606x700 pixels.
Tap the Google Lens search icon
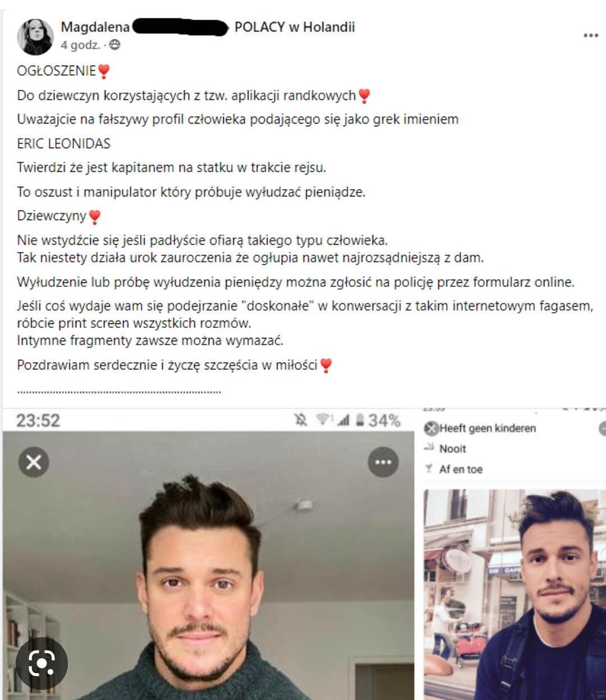click(41, 664)
